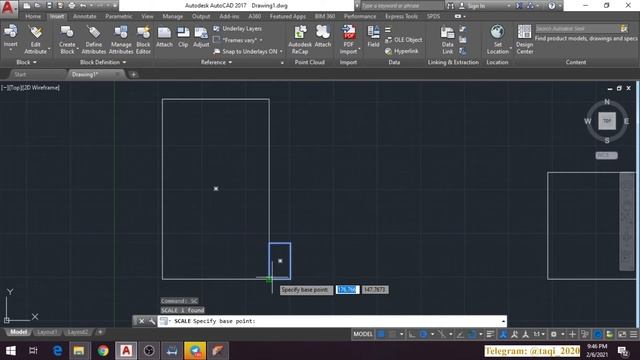
Task: Insert a Field
Action: click(373, 36)
